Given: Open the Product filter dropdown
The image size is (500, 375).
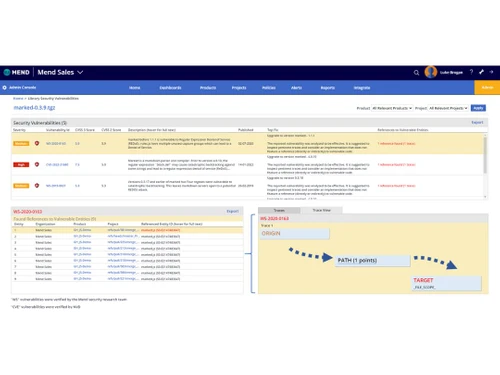Looking at the screenshot, I should point(392,108).
